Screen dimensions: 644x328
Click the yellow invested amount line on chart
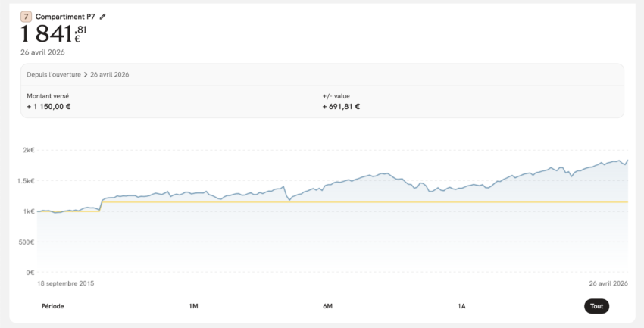click(x=379, y=202)
